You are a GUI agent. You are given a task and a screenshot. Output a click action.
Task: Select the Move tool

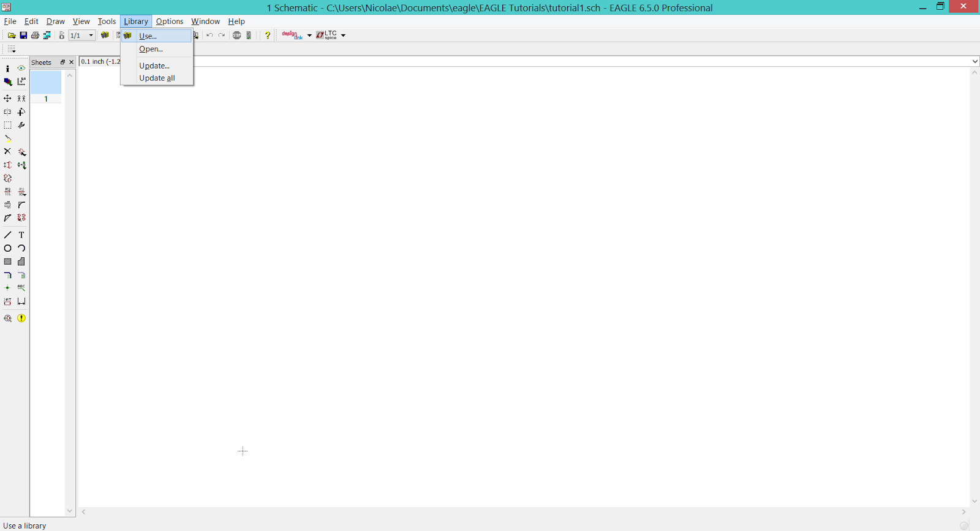click(x=7, y=99)
